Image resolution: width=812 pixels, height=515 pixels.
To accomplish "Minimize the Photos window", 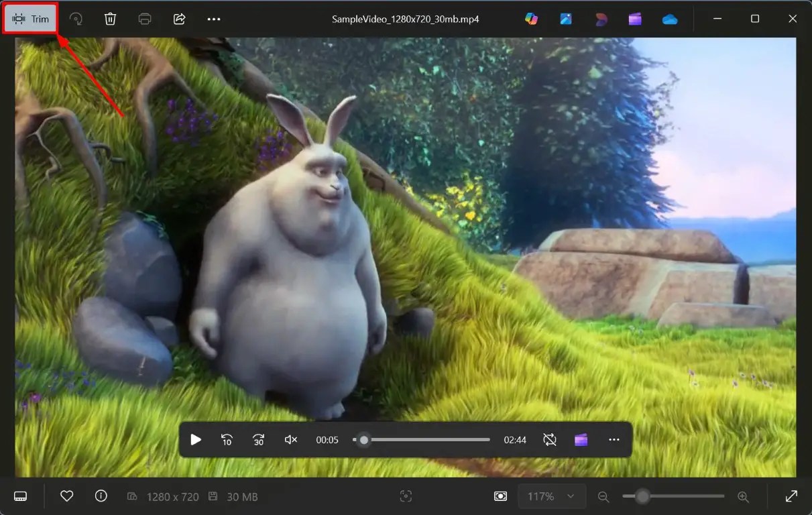I will (717, 19).
